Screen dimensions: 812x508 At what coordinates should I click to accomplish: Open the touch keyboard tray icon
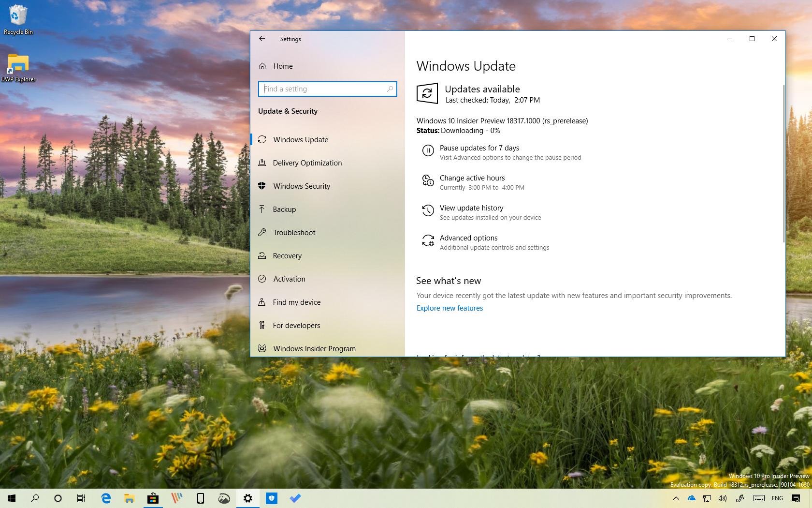(x=758, y=498)
